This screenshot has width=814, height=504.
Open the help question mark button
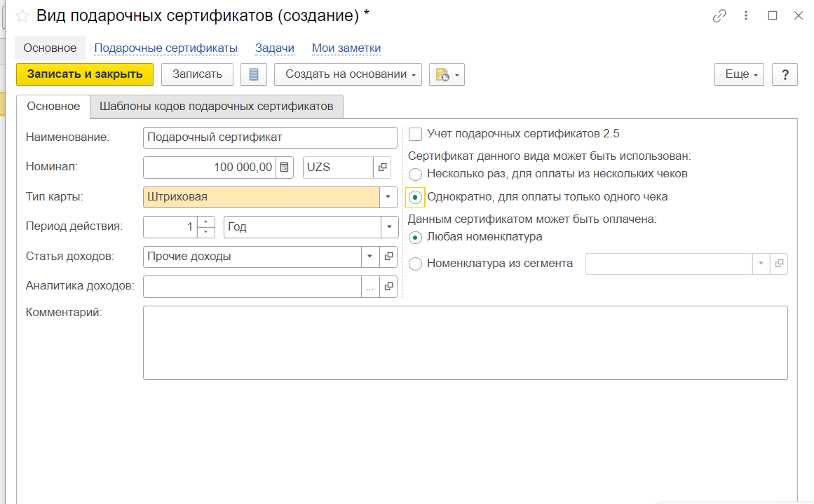tap(785, 74)
